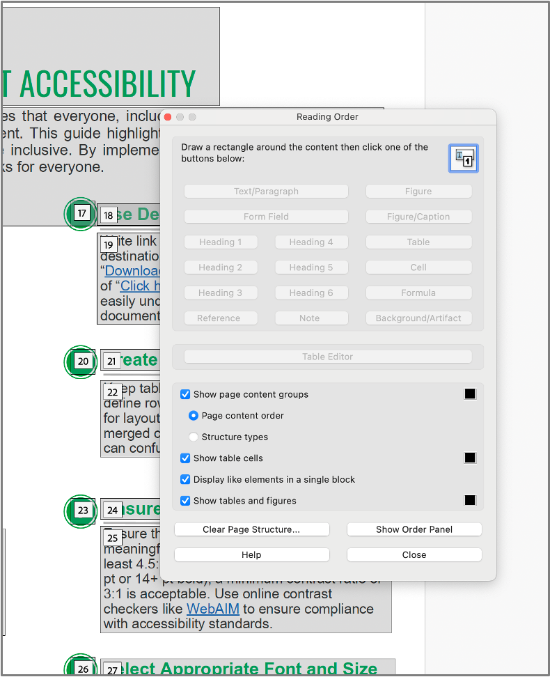Tag selection as Heading 6

[311, 293]
